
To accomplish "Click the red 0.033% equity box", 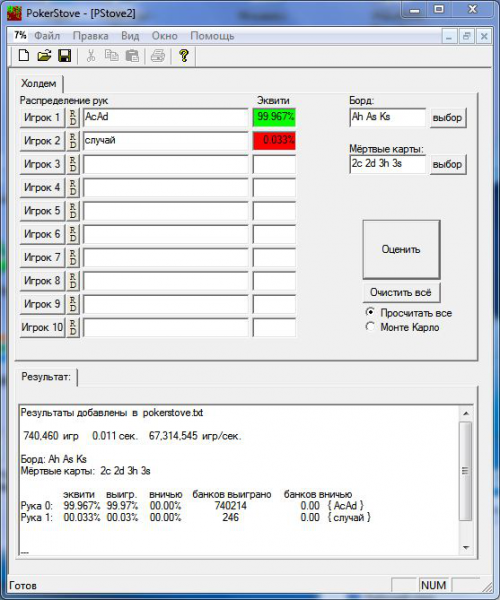I will [274, 140].
